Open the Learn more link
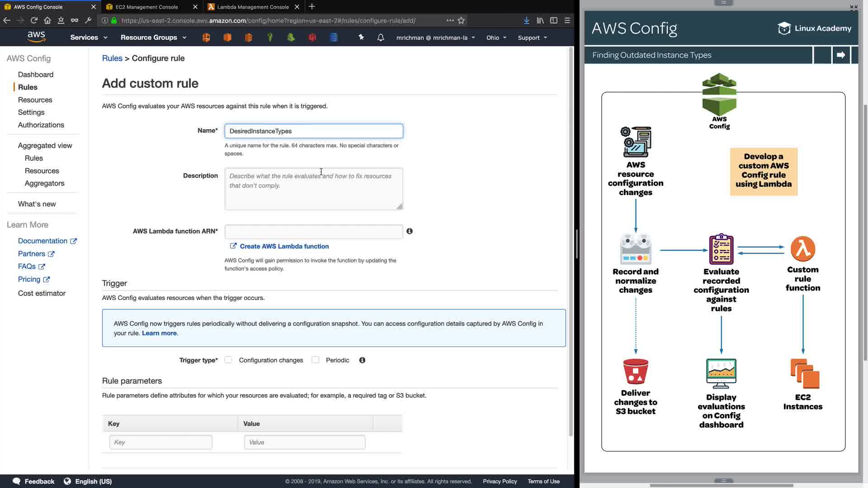The image size is (868, 488). 159,333
